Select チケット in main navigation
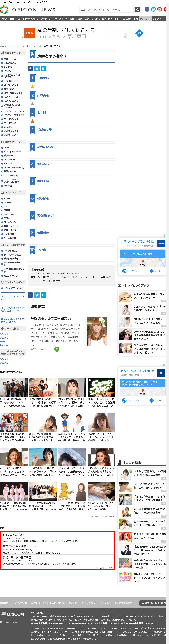169x644 pixels. 157,19
